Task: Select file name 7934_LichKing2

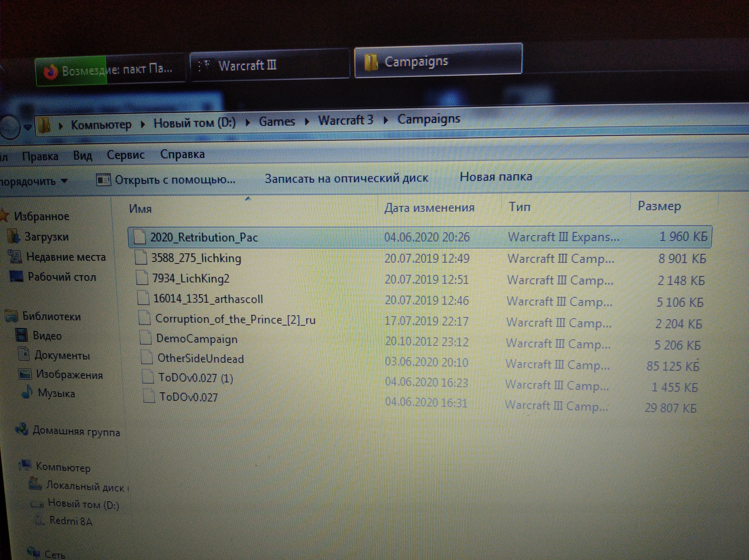Action: (x=191, y=279)
